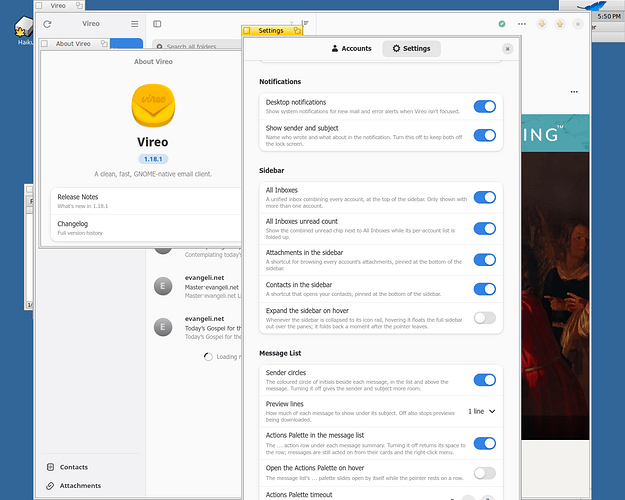The width and height of the screenshot is (625, 500).
Task: Click the E avatar for Master evangeli.net message
Action: click(163, 286)
